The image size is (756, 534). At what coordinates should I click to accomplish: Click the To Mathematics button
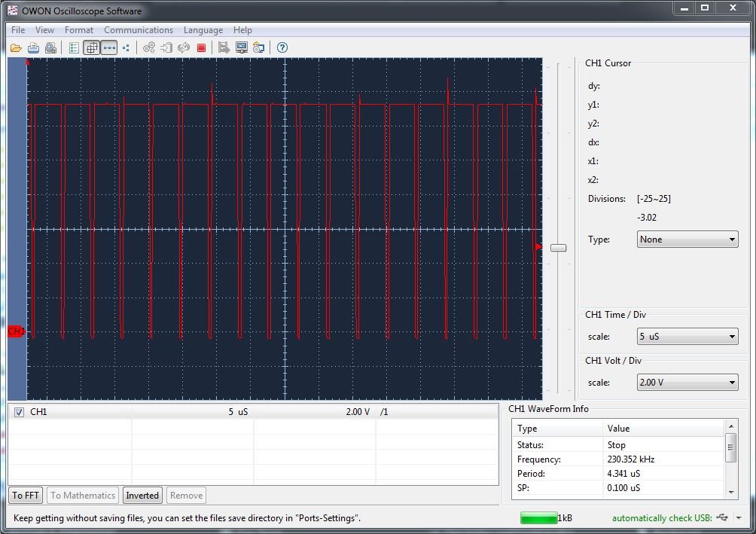[x=83, y=496]
